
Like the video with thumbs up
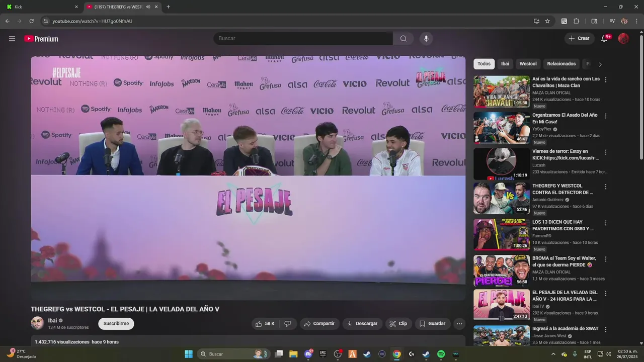coord(265,324)
